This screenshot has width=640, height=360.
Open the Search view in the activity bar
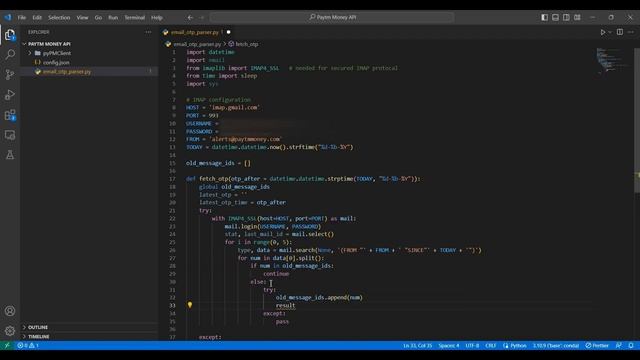(x=10, y=54)
